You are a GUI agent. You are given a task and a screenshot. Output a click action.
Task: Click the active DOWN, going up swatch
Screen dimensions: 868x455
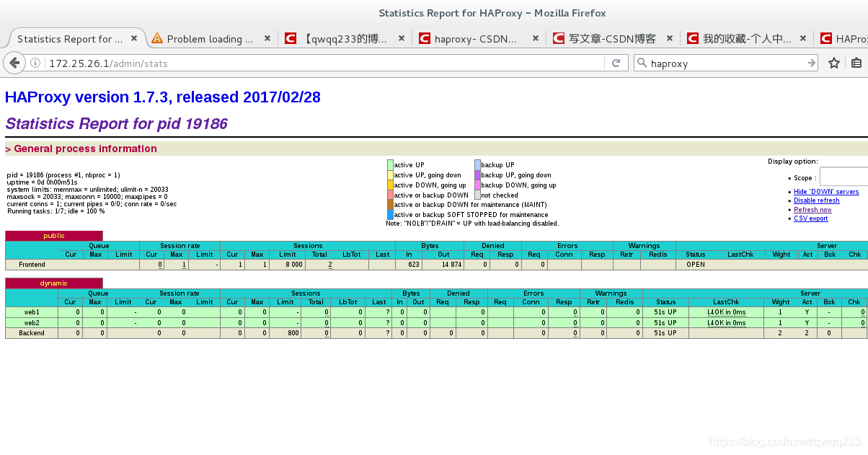tap(390, 185)
